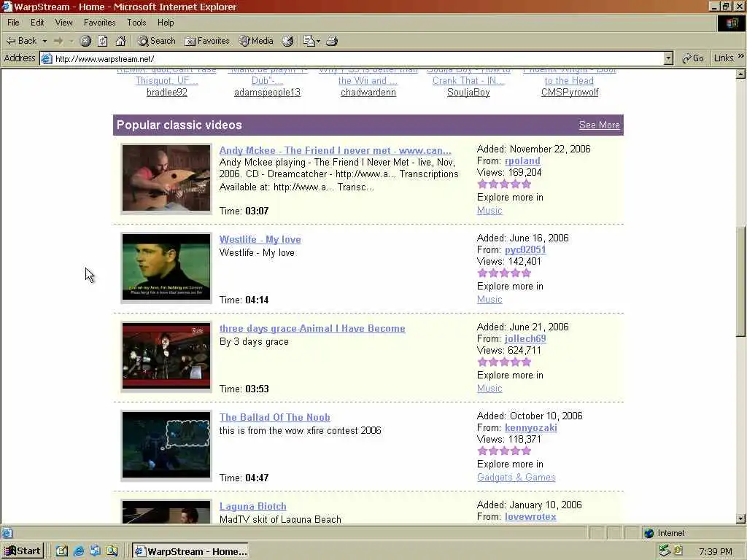Open the View menu

(x=64, y=23)
